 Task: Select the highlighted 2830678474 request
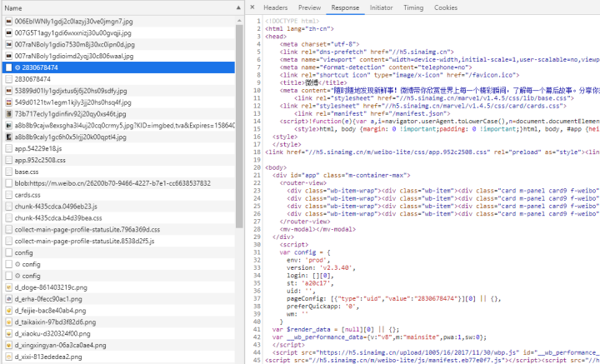coord(118,67)
